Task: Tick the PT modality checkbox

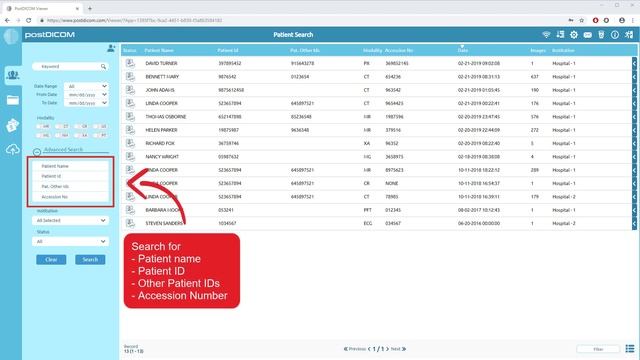Action: tap(100, 135)
